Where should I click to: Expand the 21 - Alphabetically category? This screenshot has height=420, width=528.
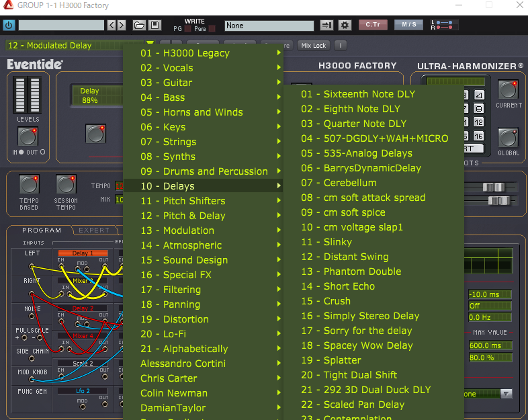coord(204,349)
